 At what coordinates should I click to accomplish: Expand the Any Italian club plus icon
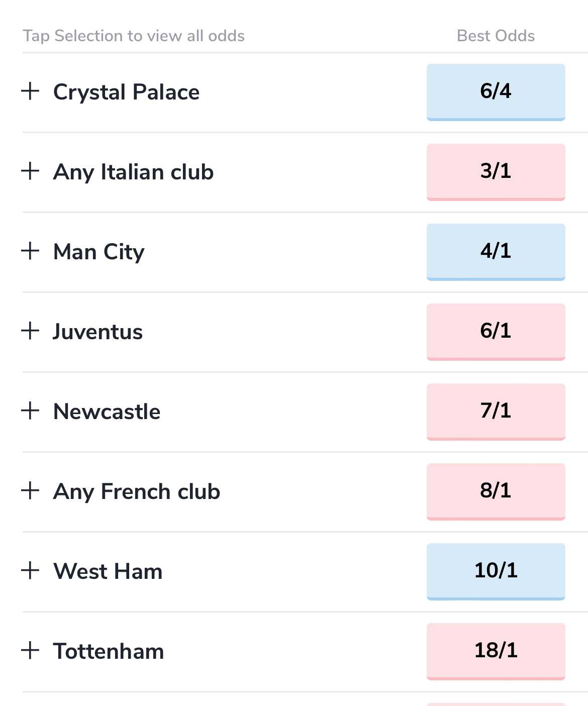30,171
